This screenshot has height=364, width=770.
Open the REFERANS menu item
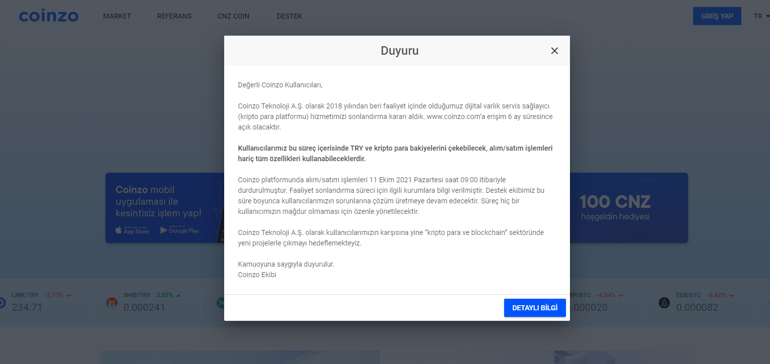point(174,16)
